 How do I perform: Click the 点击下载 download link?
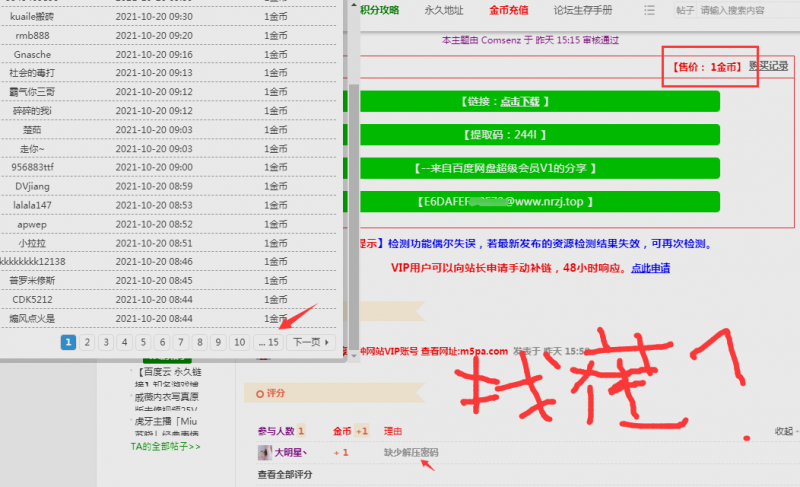pos(523,102)
